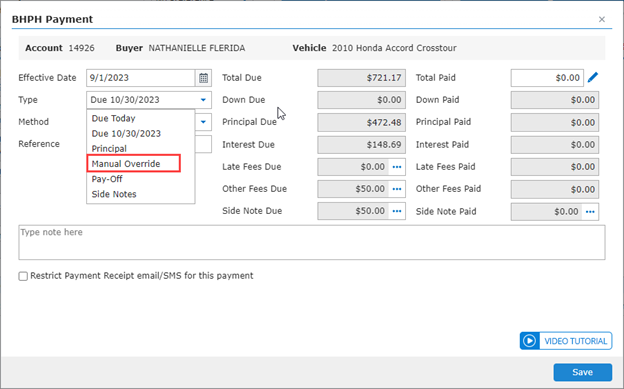
Task: Enable Restrict Payment Receipt email/SMS checkbox
Action: (x=23, y=276)
